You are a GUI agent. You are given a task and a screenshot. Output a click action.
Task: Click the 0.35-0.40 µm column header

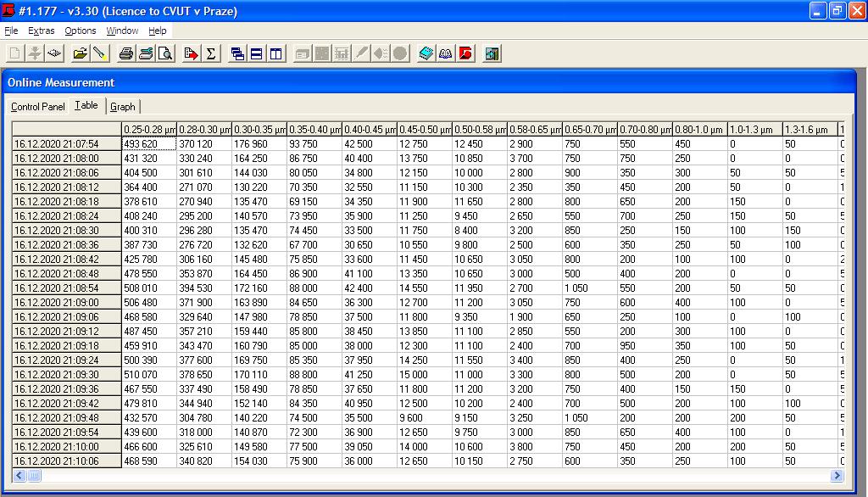[314, 130]
